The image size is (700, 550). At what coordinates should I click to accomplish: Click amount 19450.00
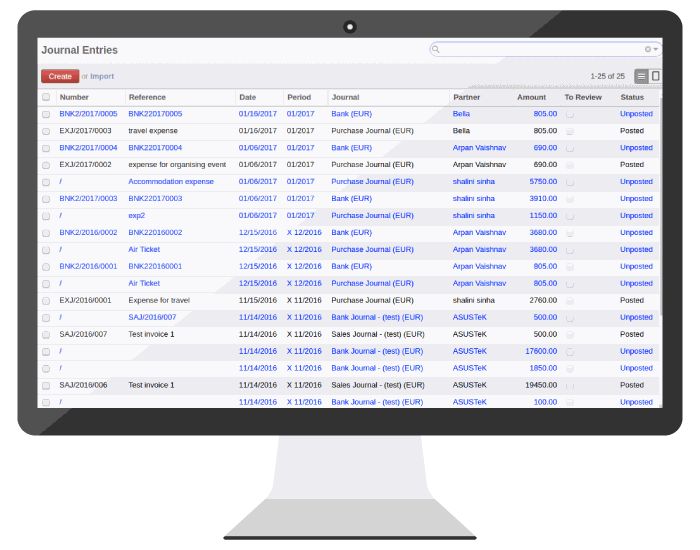coord(541,385)
